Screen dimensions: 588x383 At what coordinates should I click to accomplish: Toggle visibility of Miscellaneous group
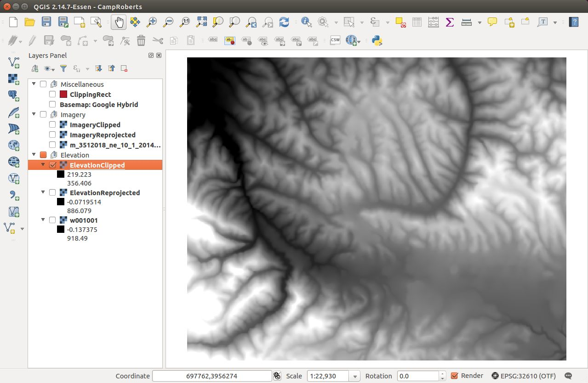(x=43, y=84)
